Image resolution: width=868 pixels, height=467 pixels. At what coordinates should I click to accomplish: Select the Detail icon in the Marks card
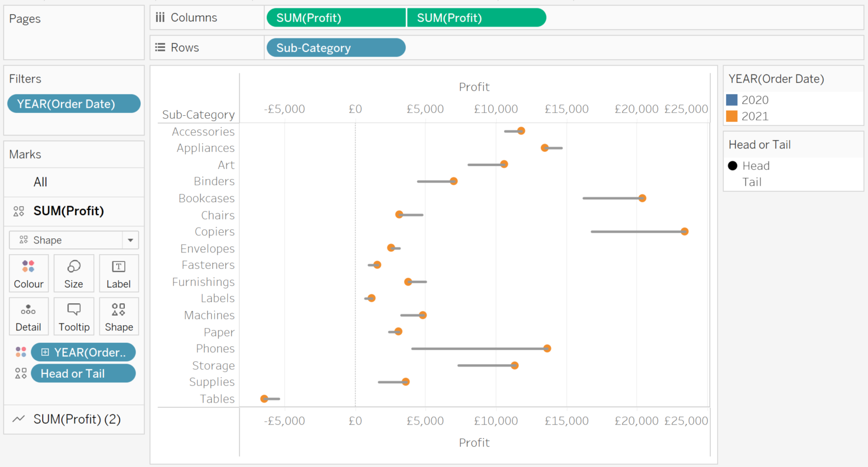[x=29, y=316]
